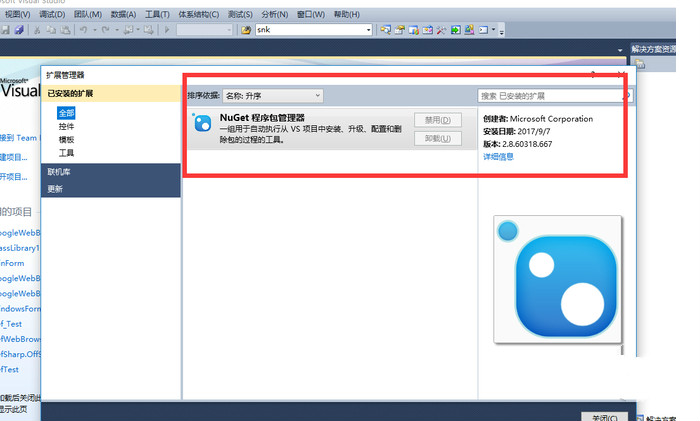
Task: Click the 卸载(U) button for NuGet
Action: (438, 138)
